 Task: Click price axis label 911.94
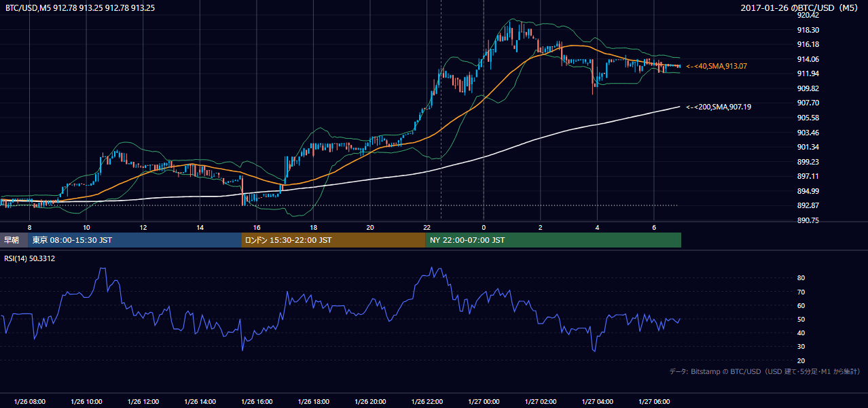808,73
